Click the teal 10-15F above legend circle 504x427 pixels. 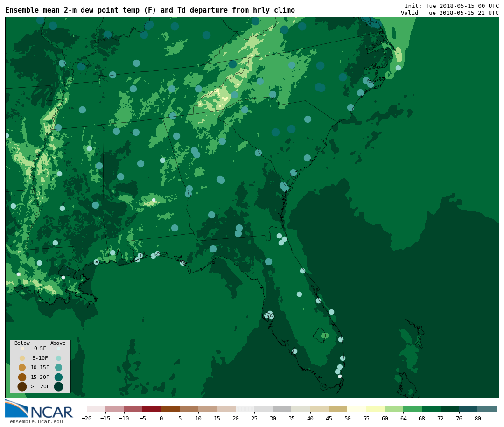tap(58, 367)
